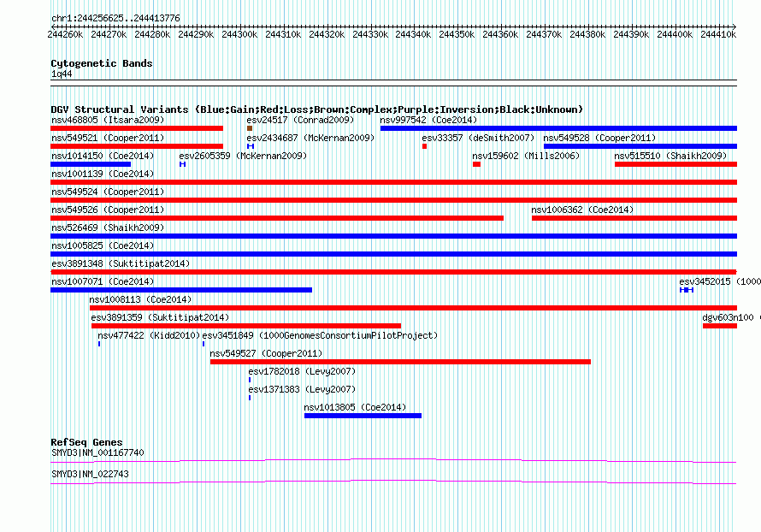Click the dgv603n100 variant label

click(731, 317)
